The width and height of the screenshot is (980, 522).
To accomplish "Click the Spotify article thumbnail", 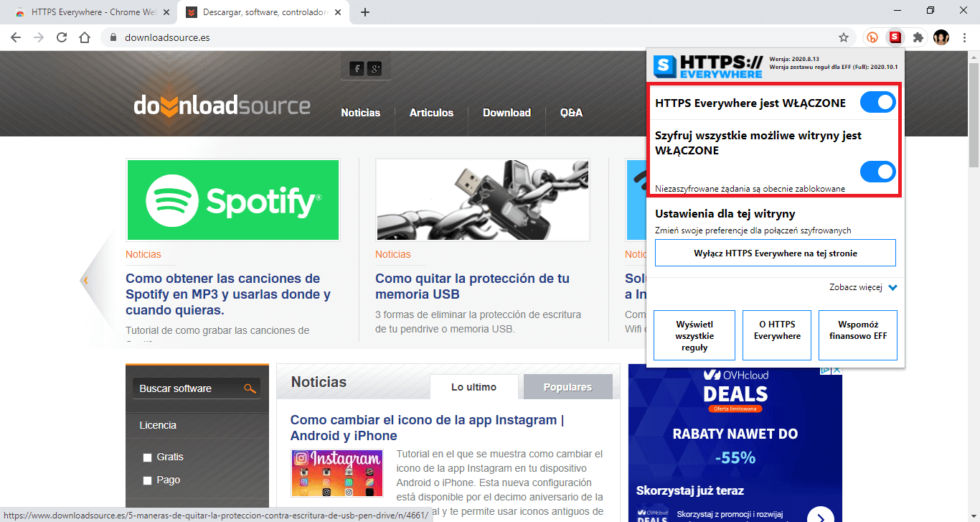I will click(x=232, y=200).
